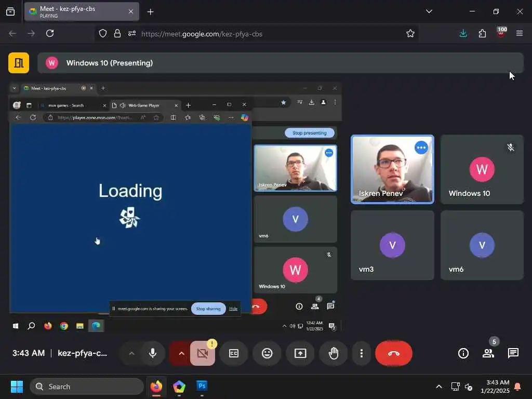Open site info via padlock icon
This screenshot has width=532, height=399.
point(117,33)
